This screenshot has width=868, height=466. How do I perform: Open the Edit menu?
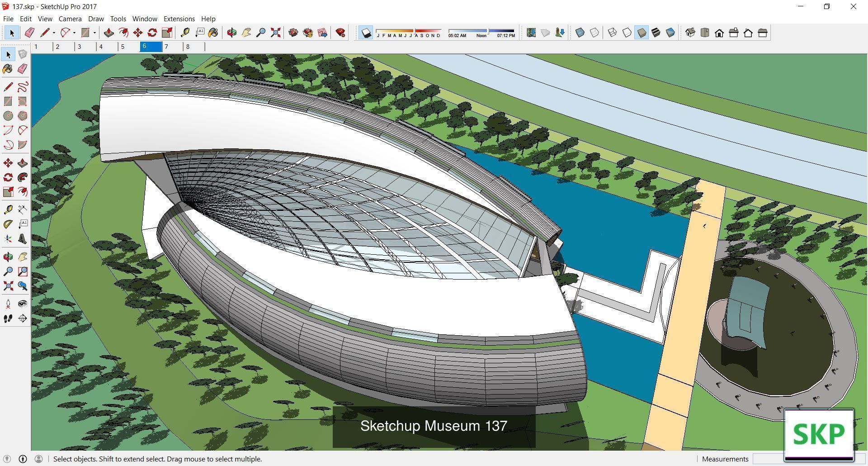(x=25, y=19)
